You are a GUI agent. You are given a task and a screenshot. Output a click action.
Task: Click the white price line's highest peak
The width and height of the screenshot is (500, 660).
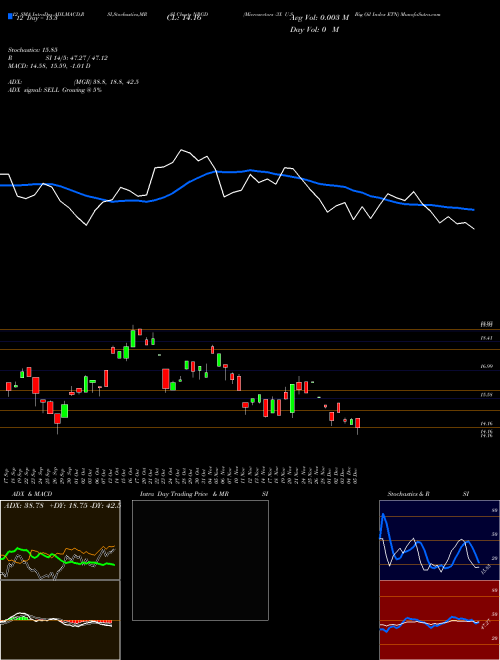182,150
